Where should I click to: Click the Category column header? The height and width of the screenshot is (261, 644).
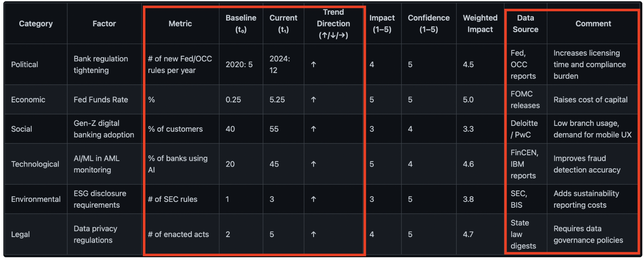(36, 24)
